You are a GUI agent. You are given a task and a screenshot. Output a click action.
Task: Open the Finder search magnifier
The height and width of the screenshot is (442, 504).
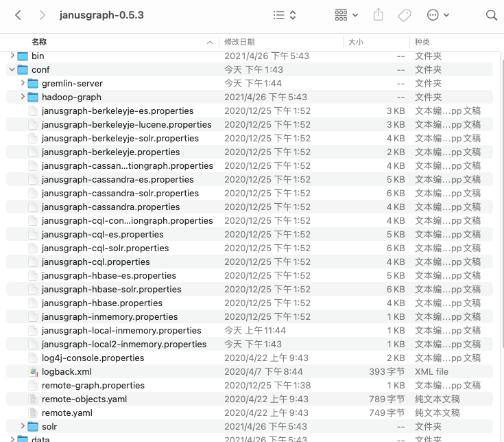pos(491,15)
